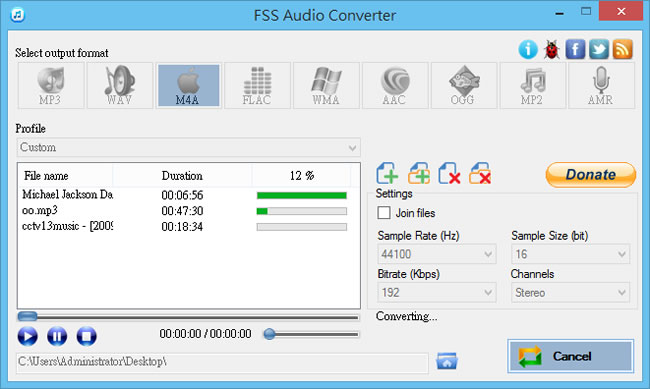Select MP3 output format
Image resolution: width=650 pixels, height=389 pixels.
[x=51, y=85]
